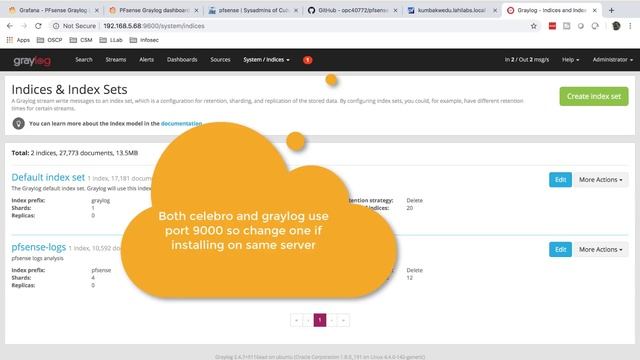The height and width of the screenshot is (360, 640).
Task: Go to first page in pagination
Action: tap(296, 320)
